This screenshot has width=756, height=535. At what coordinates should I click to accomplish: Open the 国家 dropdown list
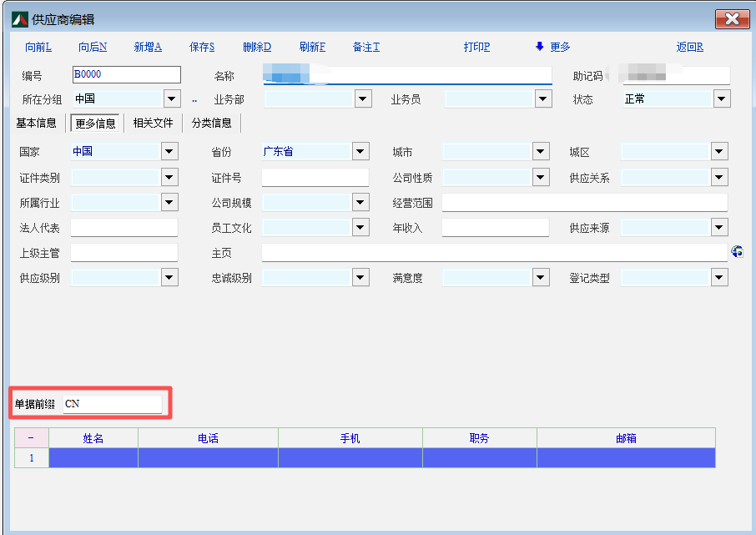coord(169,152)
